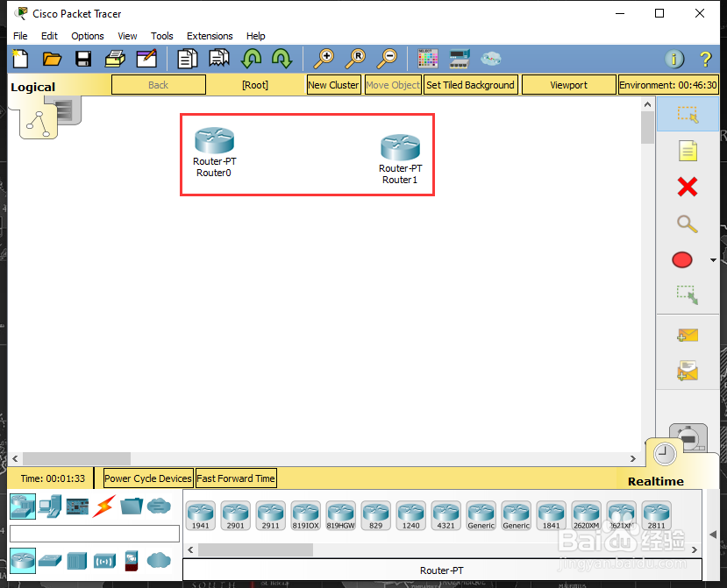Screen dimensions: 727x588
Task: Open the info icon
Action: [x=674, y=59]
